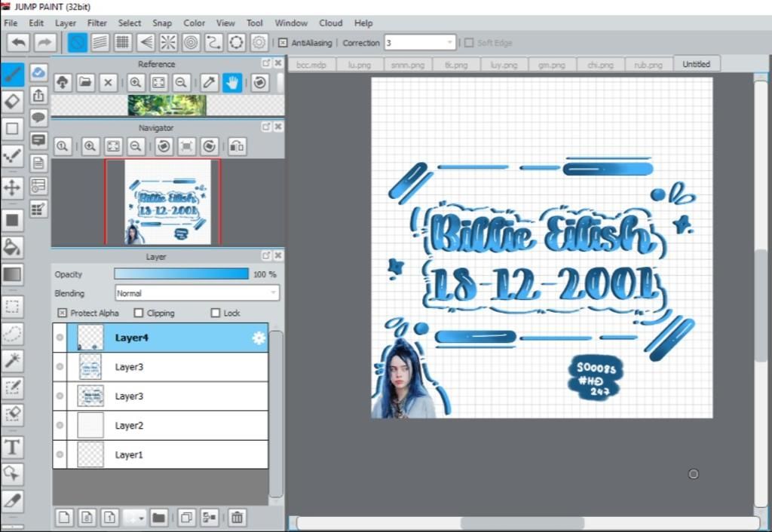Toggle the AntiAliasing checkbox
772x532 pixels.
pyautogui.click(x=283, y=43)
